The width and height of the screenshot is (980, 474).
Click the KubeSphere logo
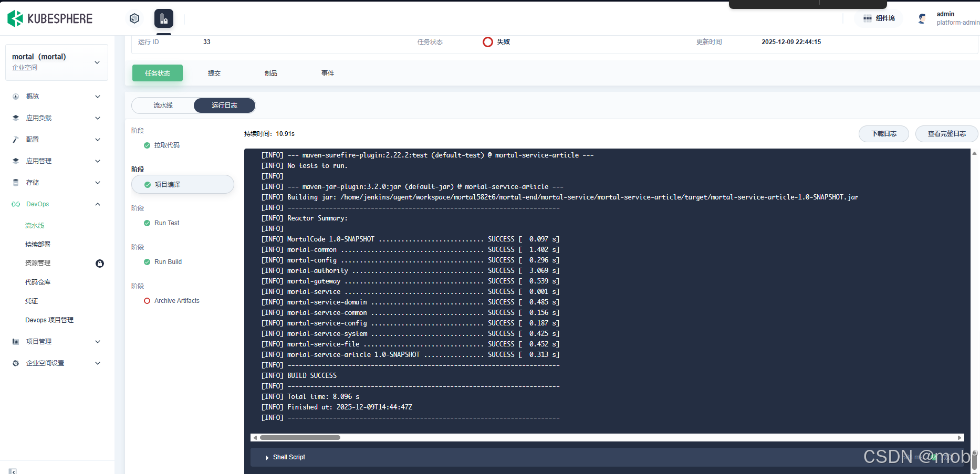pos(50,18)
